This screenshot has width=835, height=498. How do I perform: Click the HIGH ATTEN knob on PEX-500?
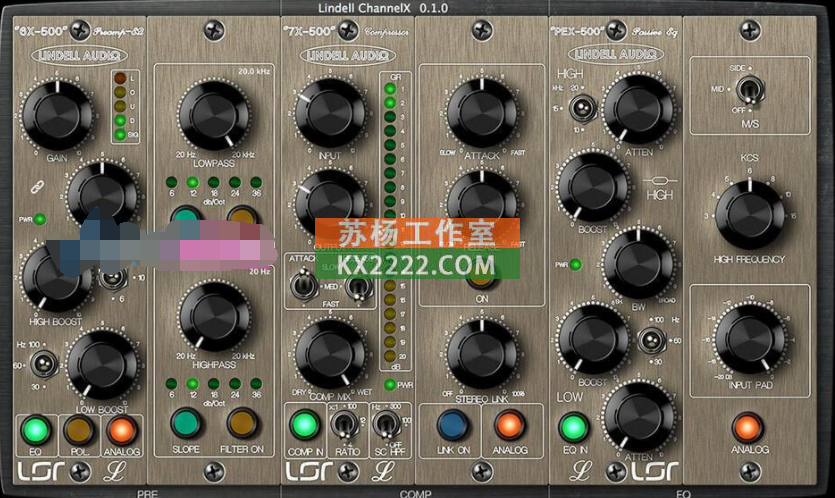point(638,110)
